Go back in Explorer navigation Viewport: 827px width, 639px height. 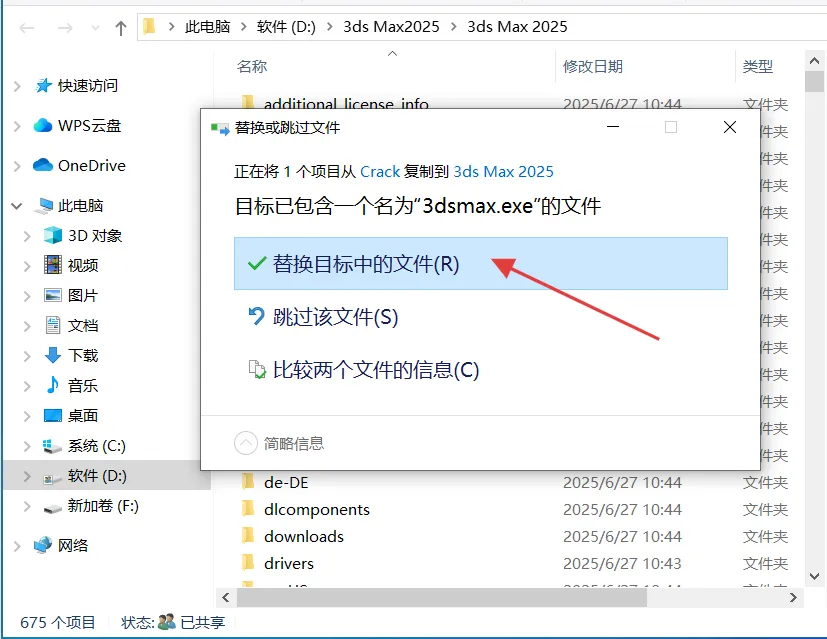[27, 27]
